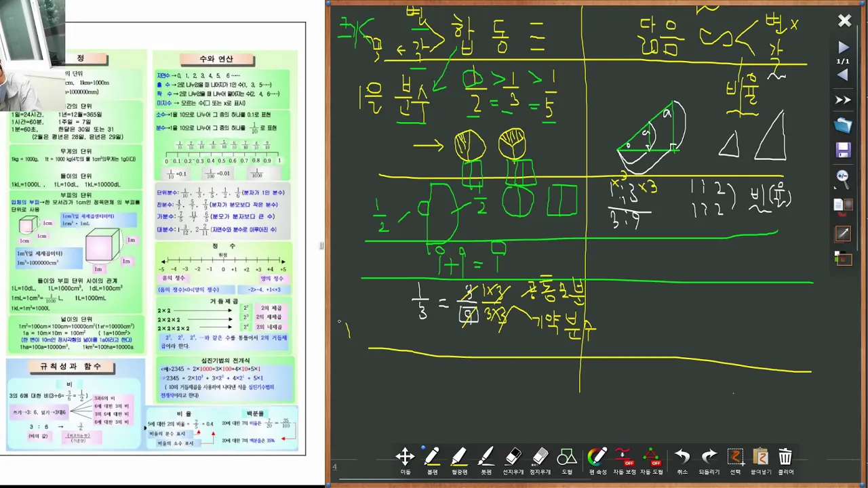Go to next board page arrow
This screenshot has height=488, width=868.
tap(843, 47)
